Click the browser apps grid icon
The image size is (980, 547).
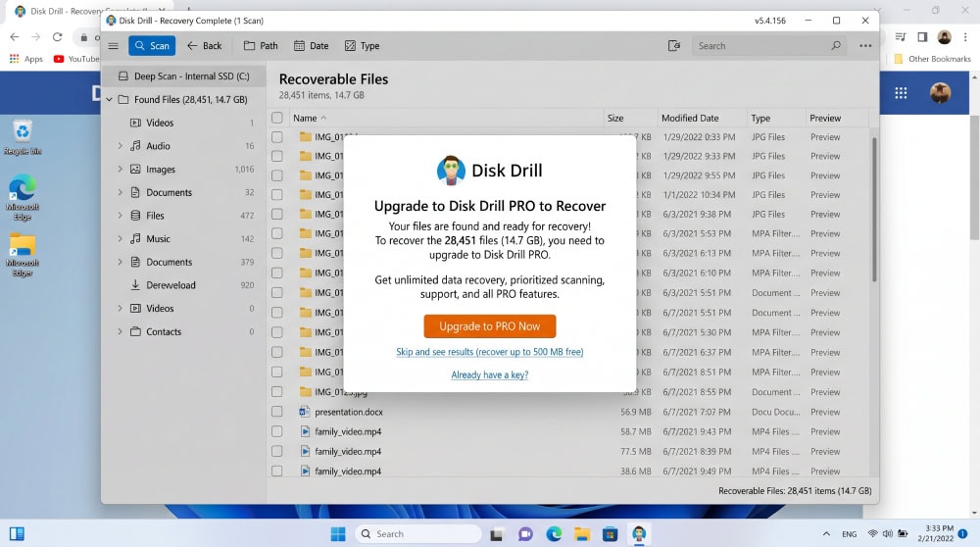(x=901, y=93)
